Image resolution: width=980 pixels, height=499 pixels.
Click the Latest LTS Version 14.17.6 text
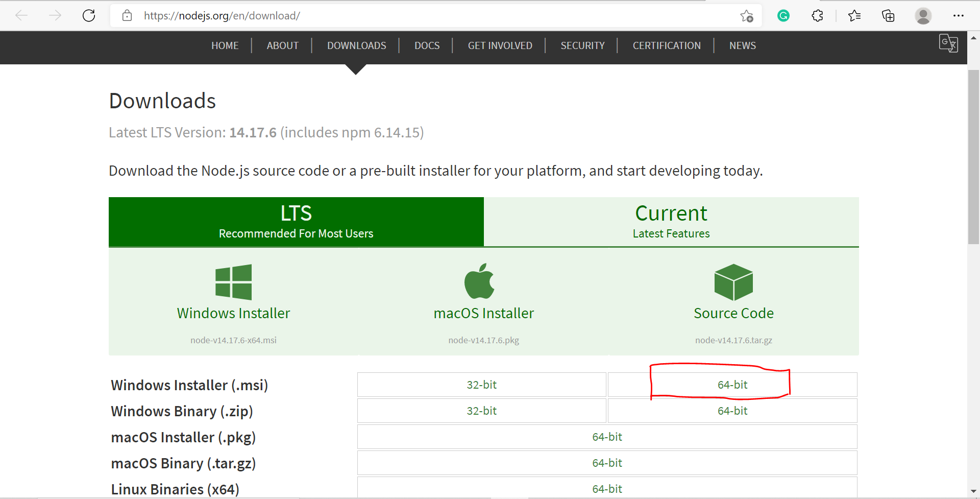pos(266,132)
